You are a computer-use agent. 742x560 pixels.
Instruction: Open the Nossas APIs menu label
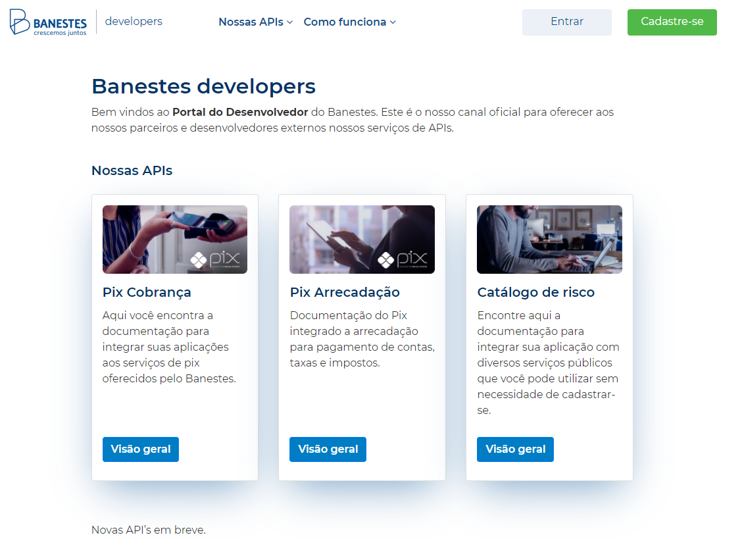click(251, 22)
